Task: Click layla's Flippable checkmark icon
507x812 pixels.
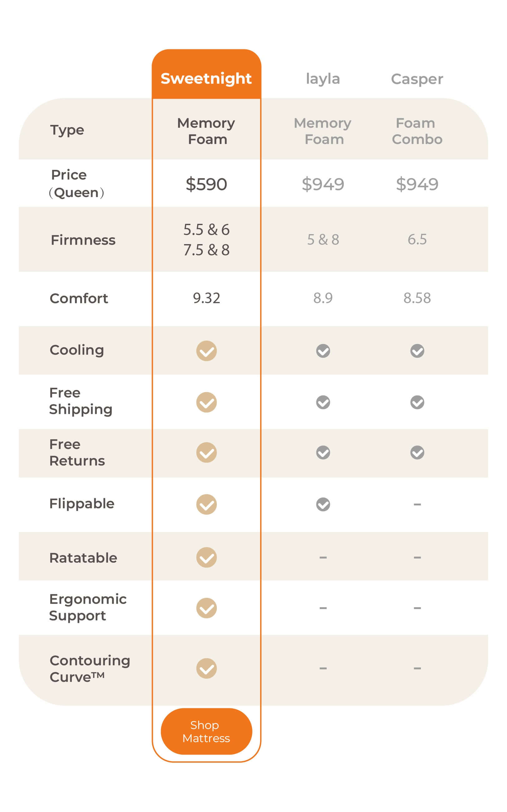Action: point(323,504)
